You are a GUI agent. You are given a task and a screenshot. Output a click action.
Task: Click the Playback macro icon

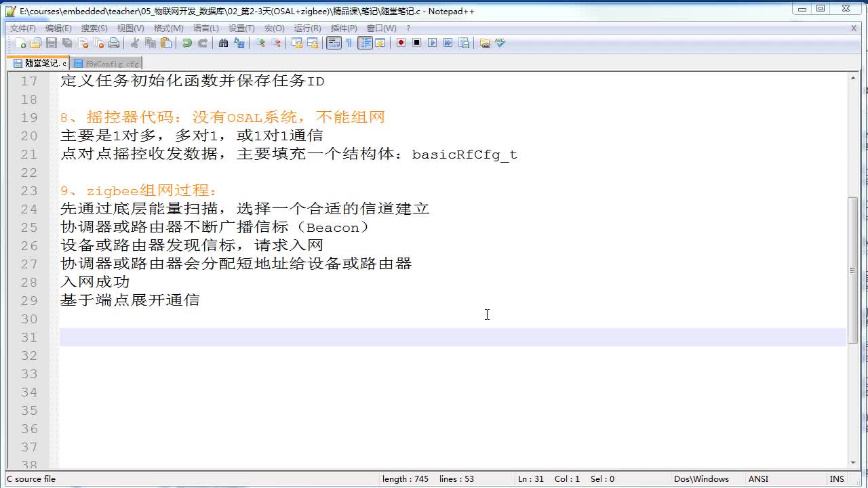(432, 43)
